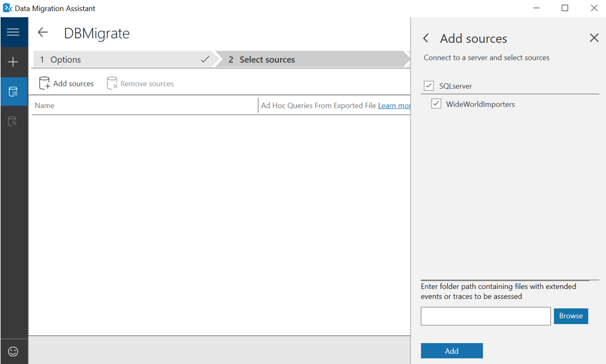Image resolution: width=606 pixels, height=364 pixels.
Task: Open the hamburger menu in sidebar
Action: [13, 32]
